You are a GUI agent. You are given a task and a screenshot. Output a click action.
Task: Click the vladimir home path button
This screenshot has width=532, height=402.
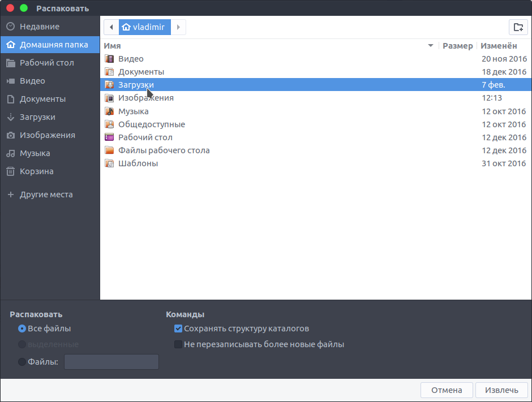(144, 27)
